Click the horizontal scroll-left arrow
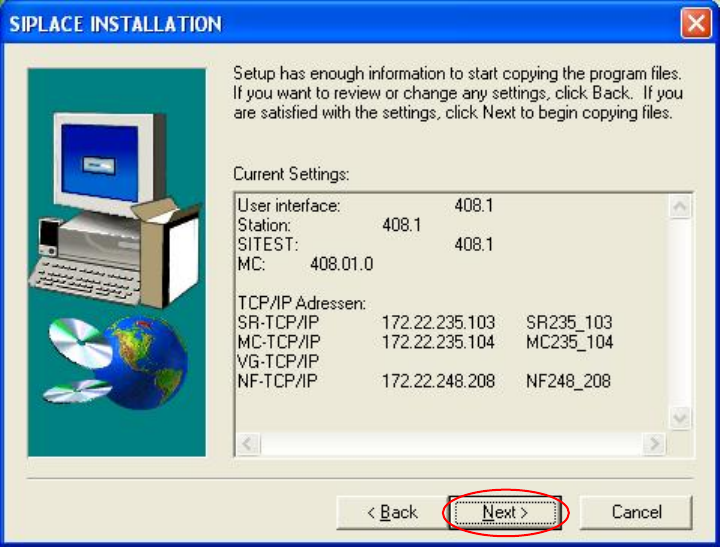This screenshot has height=547, width=720. [x=248, y=444]
